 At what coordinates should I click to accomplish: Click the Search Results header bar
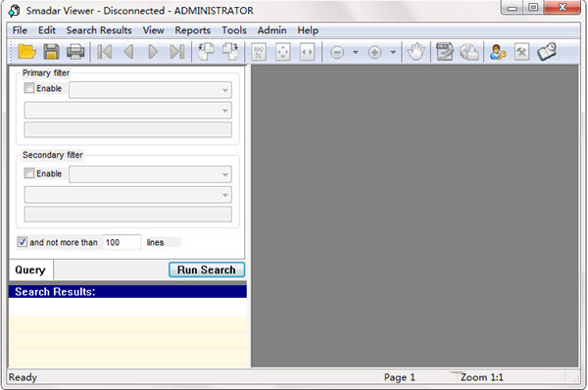(127, 292)
